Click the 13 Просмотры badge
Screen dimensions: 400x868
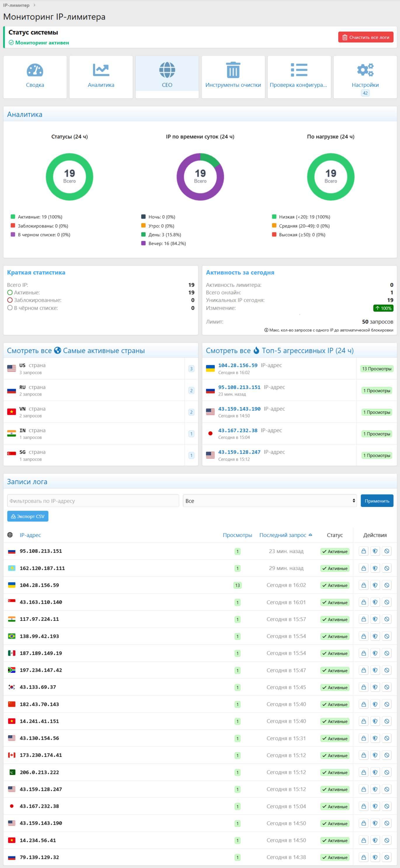coord(377,369)
